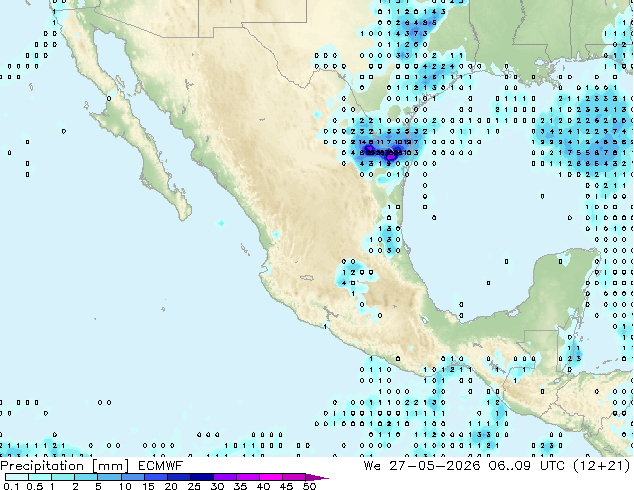Click the 2–5 mm legend swatch
This screenshot has width=634, height=490.
(x=86, y=477)
